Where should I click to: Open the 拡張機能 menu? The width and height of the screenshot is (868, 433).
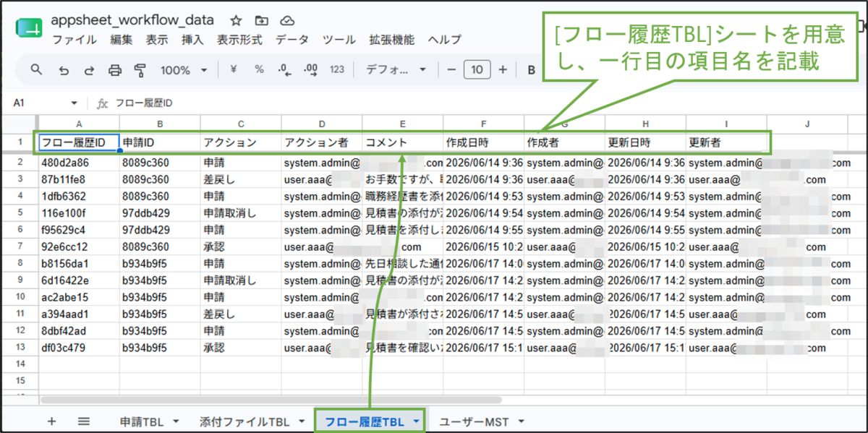tap(391, 40)
